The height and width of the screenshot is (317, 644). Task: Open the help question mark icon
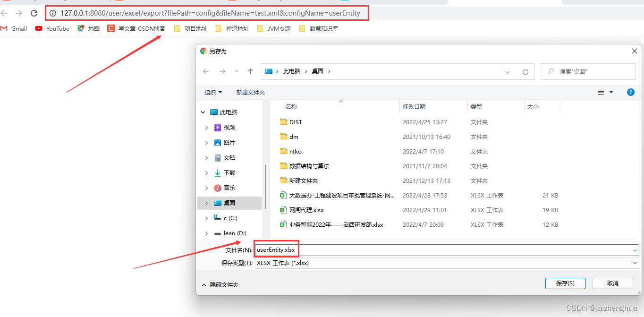click(631, 92)
